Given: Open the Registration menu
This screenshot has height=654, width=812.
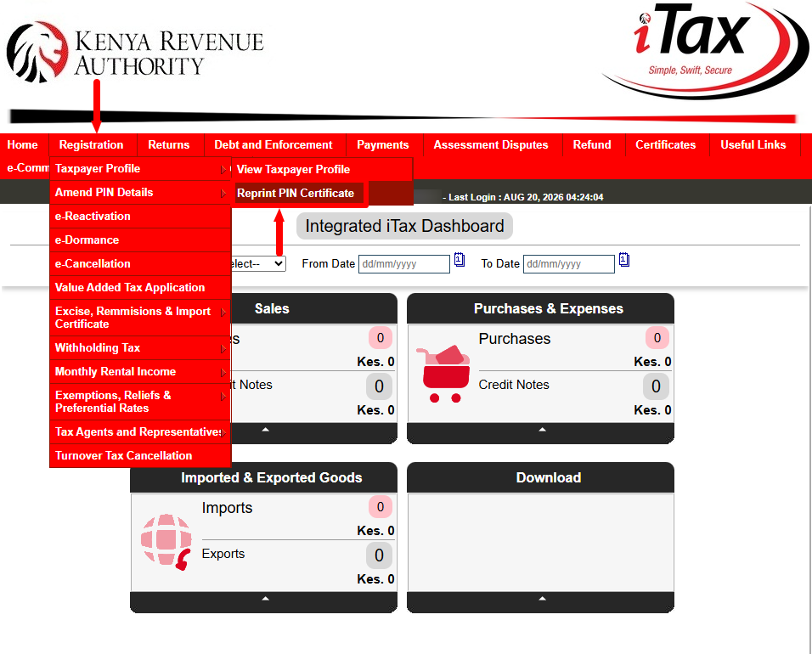Looking at the screenshot, I should click(x=91, y=145).
